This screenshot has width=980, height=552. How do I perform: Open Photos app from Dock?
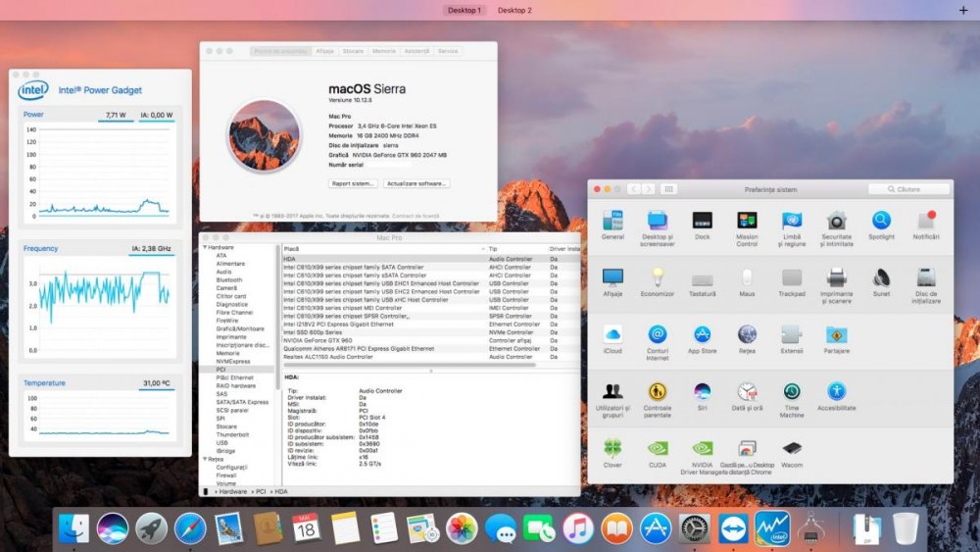click(462, 528)
